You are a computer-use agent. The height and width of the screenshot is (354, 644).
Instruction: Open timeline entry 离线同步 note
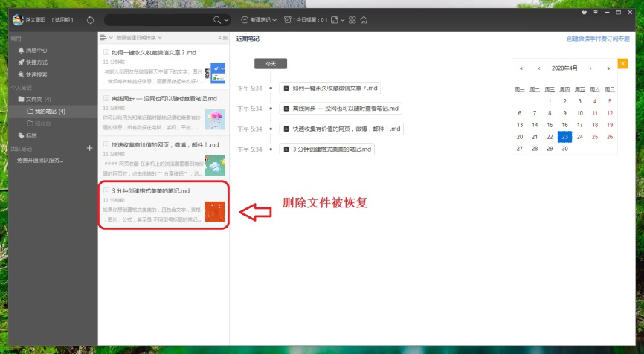tap(341, 109)
